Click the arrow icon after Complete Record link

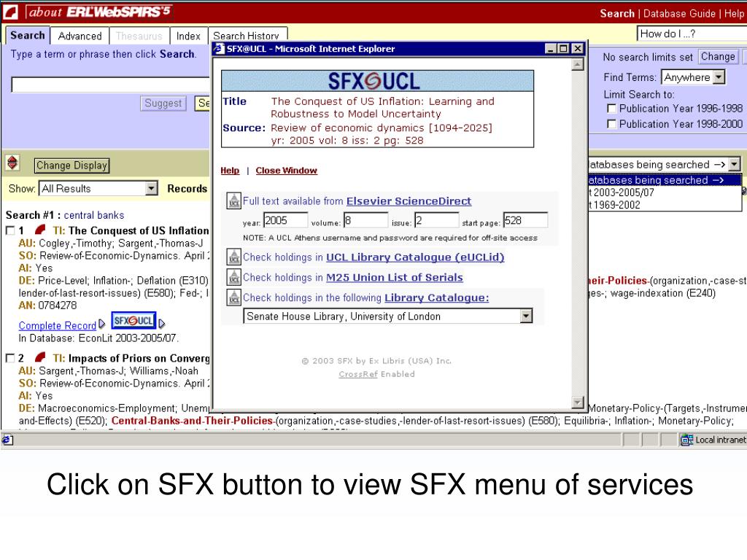click(102, 324)
